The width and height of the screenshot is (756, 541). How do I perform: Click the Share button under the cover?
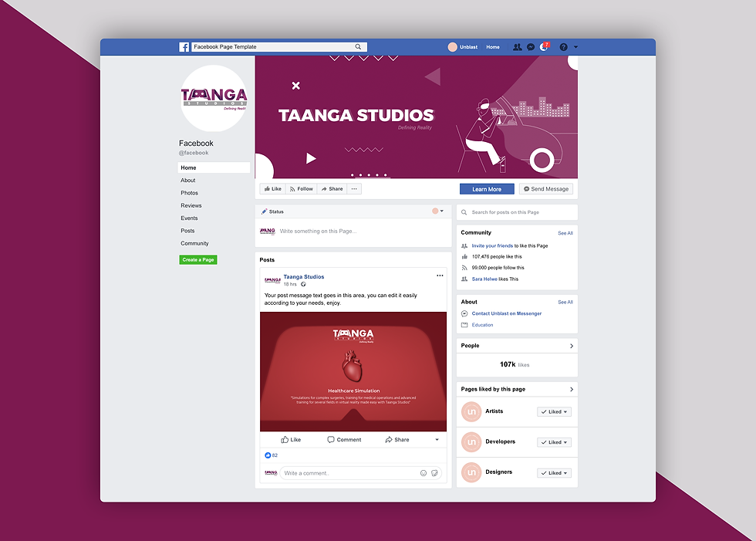pyautogui.click(x=332, y=189)
